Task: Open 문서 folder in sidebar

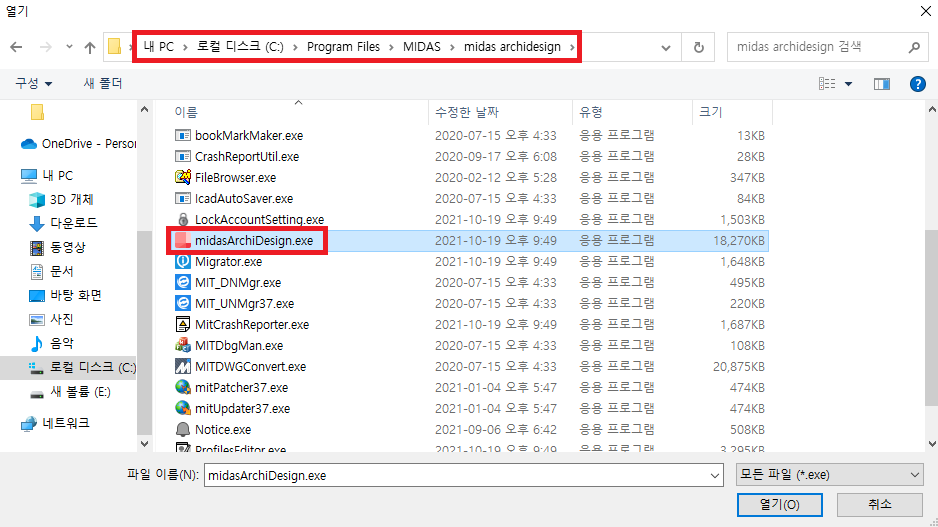Action: (x=51, y=271)
